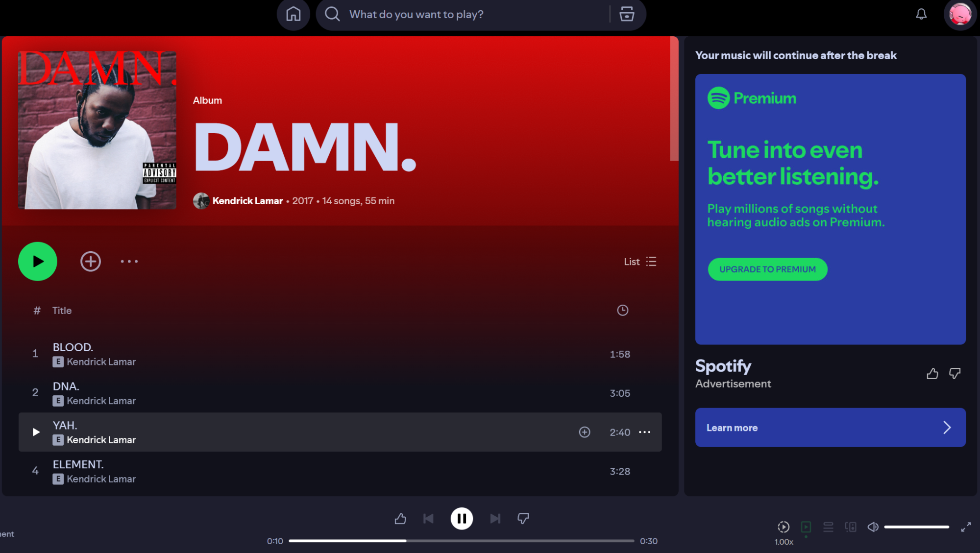980x553 pixels.
Task: Open the browse/library icon beside search bar
Action: pyautogui.click(x=627, y=14)
